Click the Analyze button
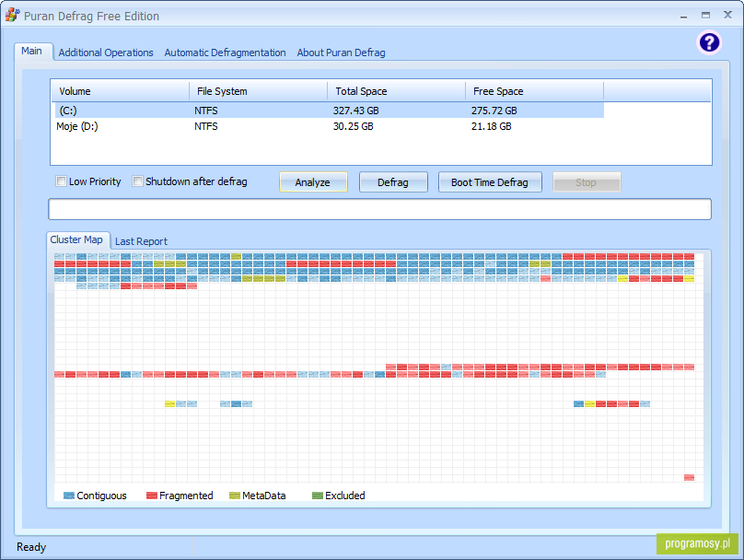The height and width of the screenshot is (560, 744). (x=313, y=182)
